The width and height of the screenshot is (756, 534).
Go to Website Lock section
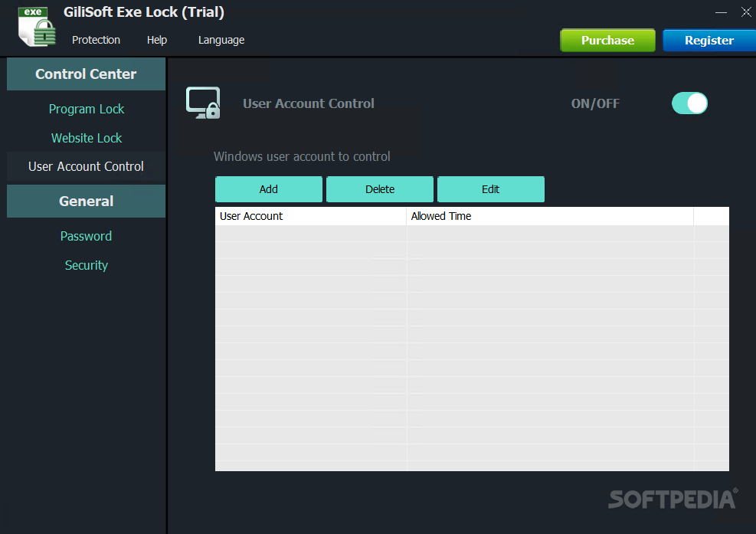[87, 138]
